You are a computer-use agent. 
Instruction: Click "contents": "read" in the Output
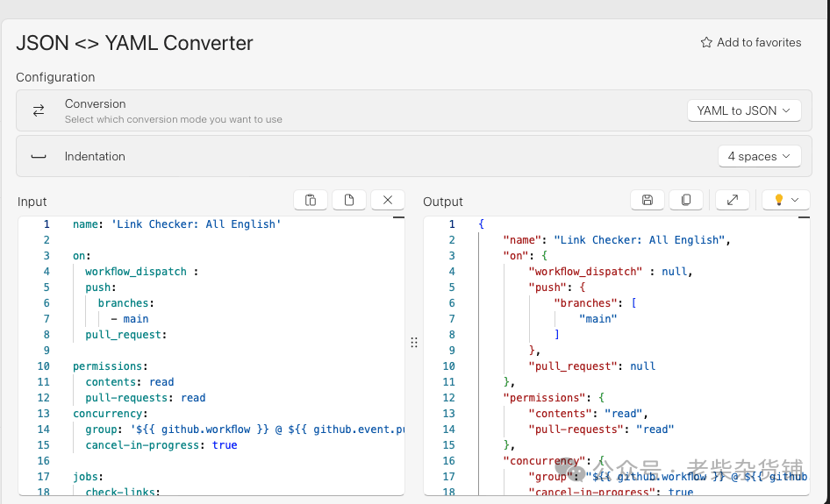click(588, 414)
